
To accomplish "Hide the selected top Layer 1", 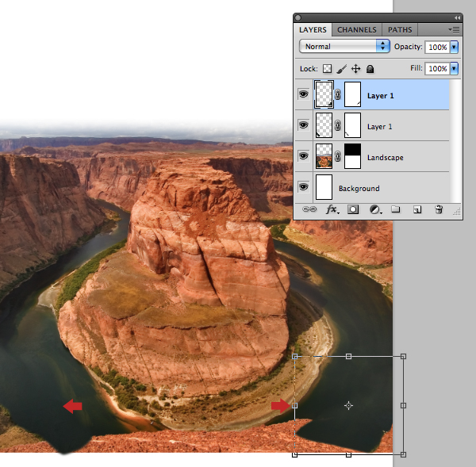I will click(x=303, y=94).
